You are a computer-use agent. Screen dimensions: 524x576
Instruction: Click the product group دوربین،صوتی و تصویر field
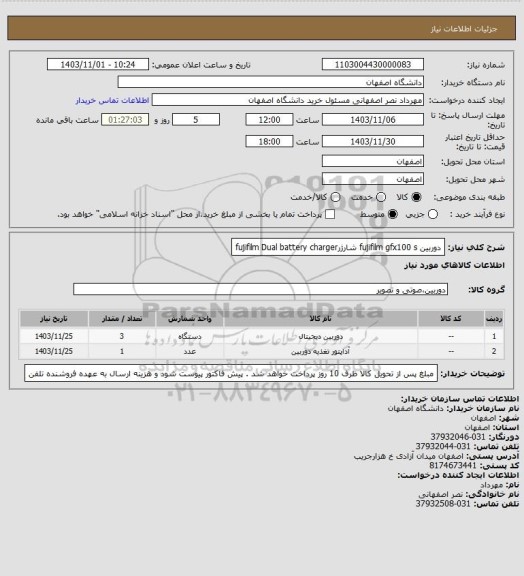click(x=260, y=289)
